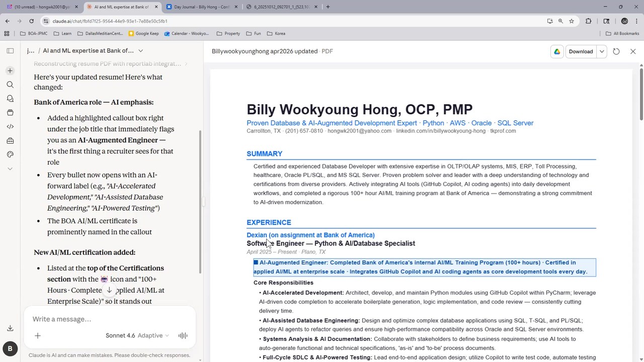Open the Learn bookmark folder

[62, 34]
